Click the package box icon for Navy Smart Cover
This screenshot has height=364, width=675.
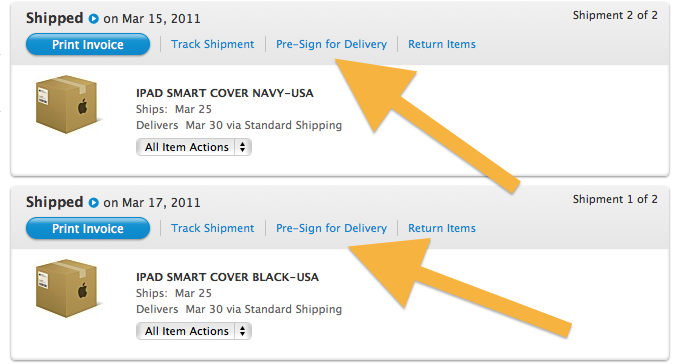pyautogui.click(x=67, y=104)
